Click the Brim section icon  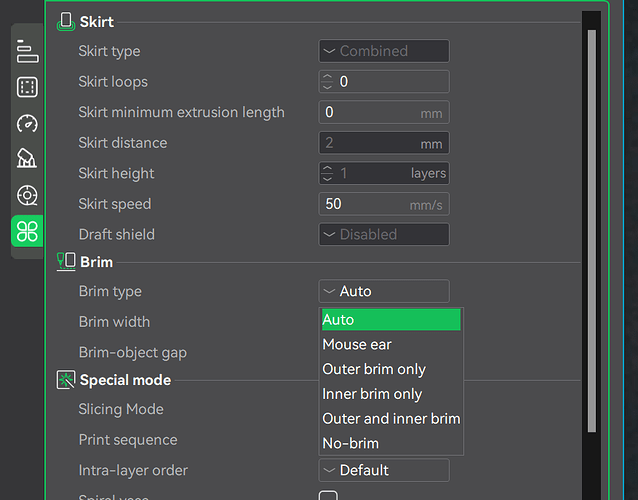click(66, 262)
